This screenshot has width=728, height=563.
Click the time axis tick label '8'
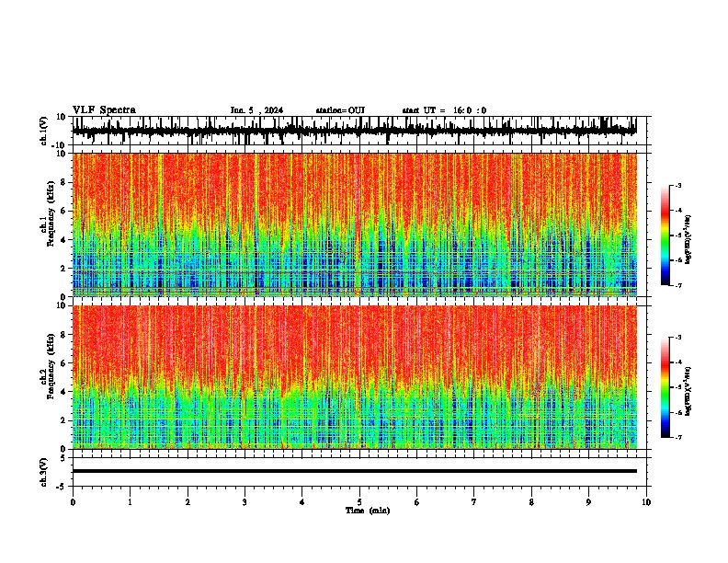[531, 502]
